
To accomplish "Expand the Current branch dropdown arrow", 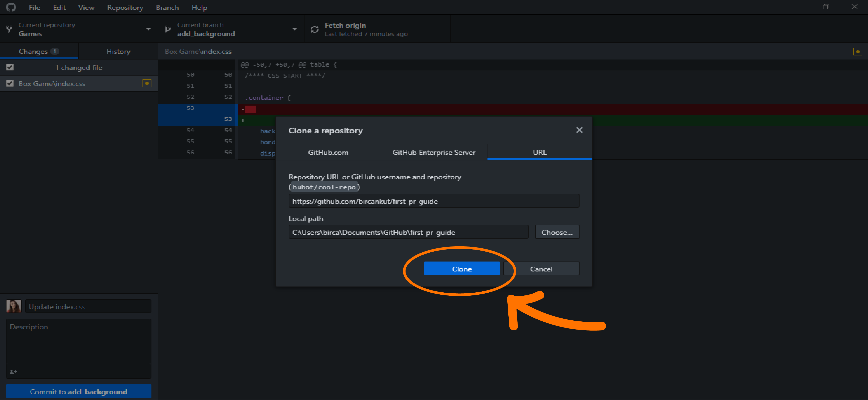I will [295, 29].
